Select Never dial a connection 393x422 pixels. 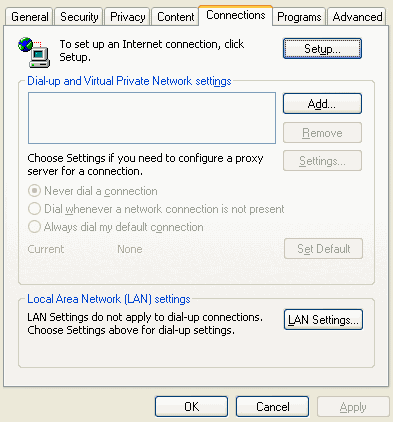point(93,191)
